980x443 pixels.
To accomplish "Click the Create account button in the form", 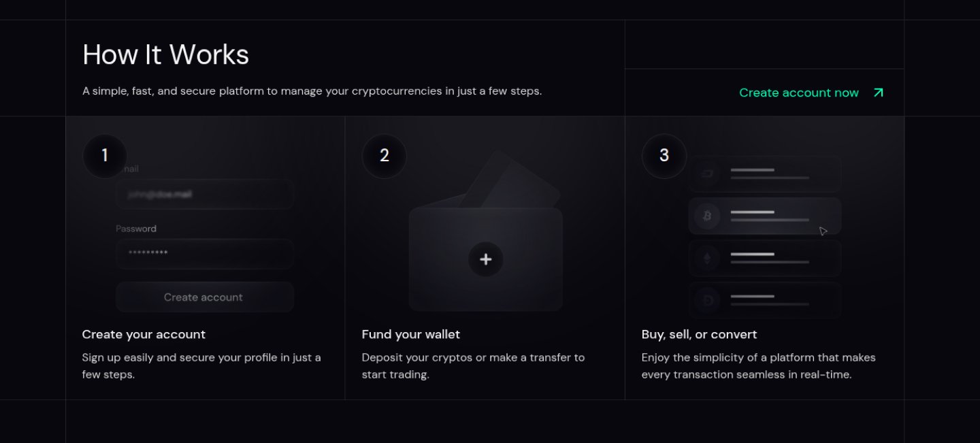I will tap(205, 297).
